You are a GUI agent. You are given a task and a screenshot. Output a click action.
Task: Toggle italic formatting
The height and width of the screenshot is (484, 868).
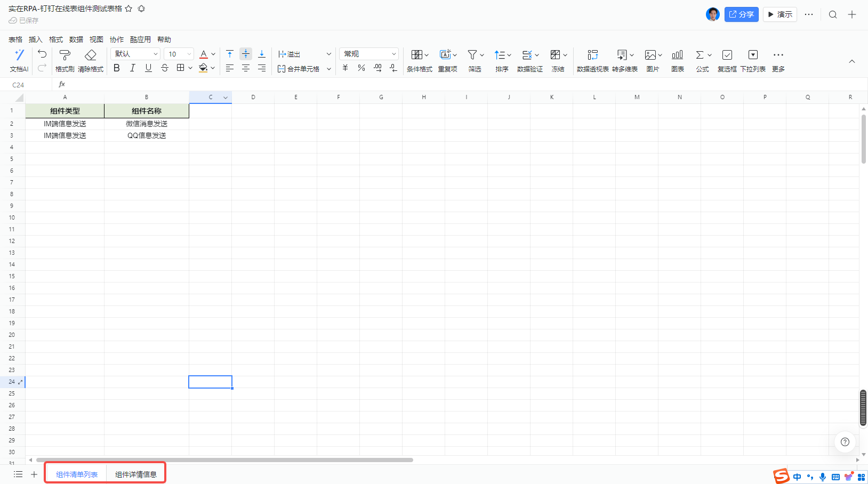[x=133, y=68]
